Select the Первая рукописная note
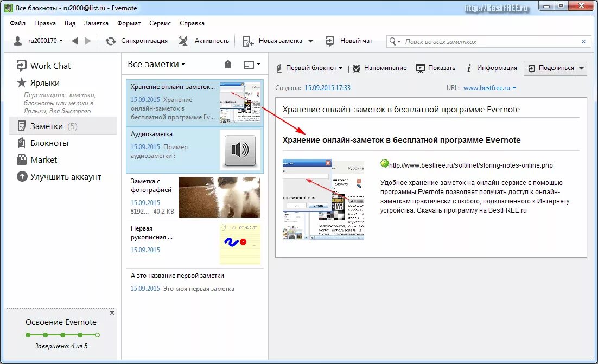The image size is (598, 364). tap(195, 244)
